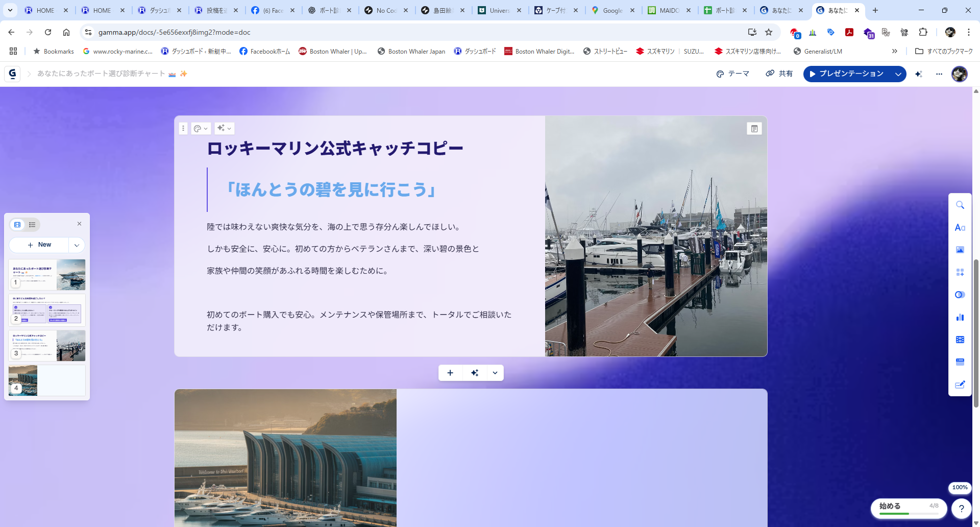Expand add-card options chevron

click(x=495, y=373)
